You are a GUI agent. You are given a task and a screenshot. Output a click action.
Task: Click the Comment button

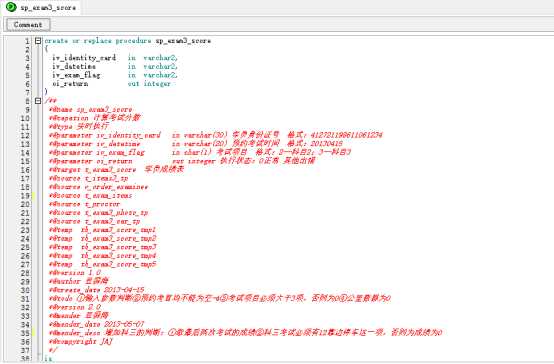click(x=28, y=25)
